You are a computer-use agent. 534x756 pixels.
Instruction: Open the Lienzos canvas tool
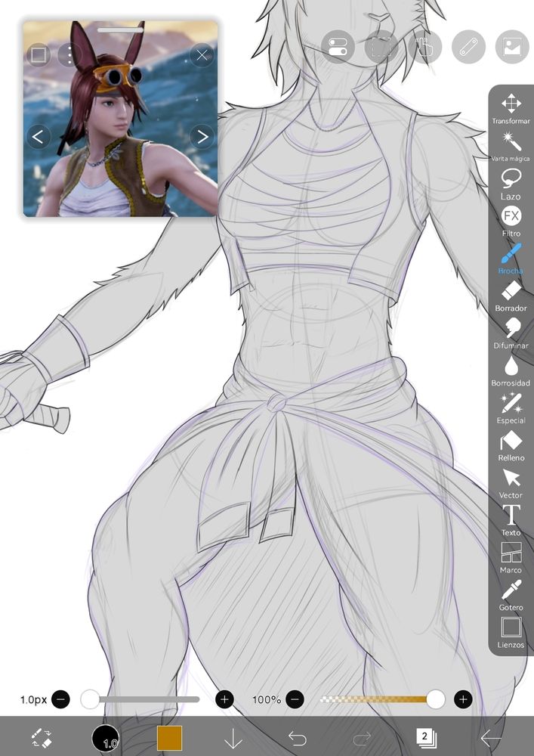(x=511, y=633)
